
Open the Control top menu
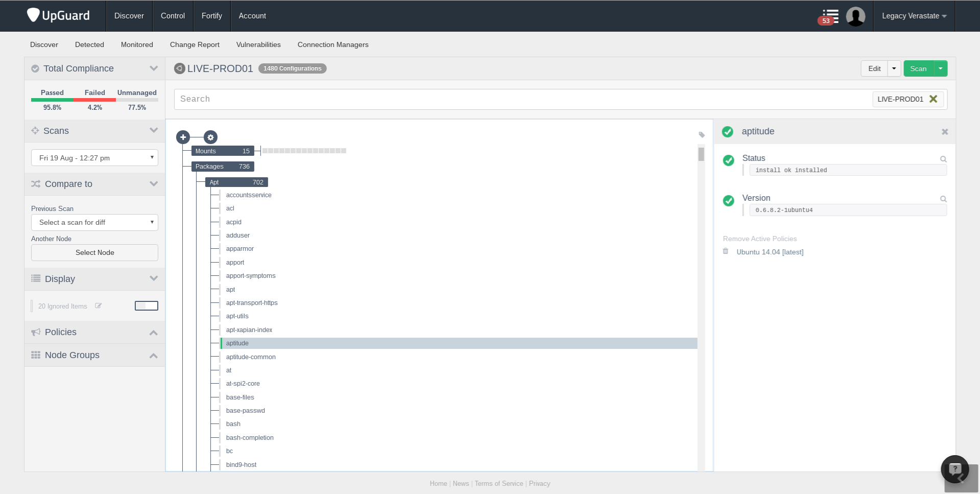[173, 16]
